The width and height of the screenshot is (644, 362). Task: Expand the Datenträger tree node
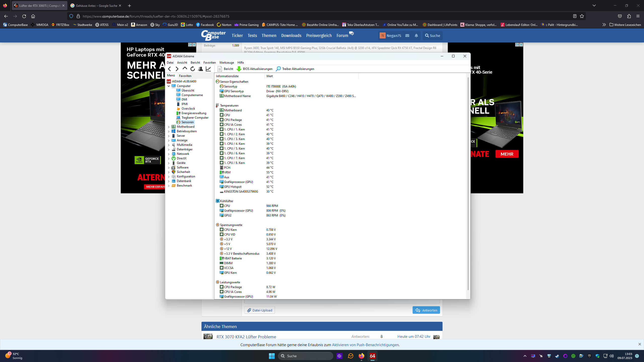coord(169,149)
